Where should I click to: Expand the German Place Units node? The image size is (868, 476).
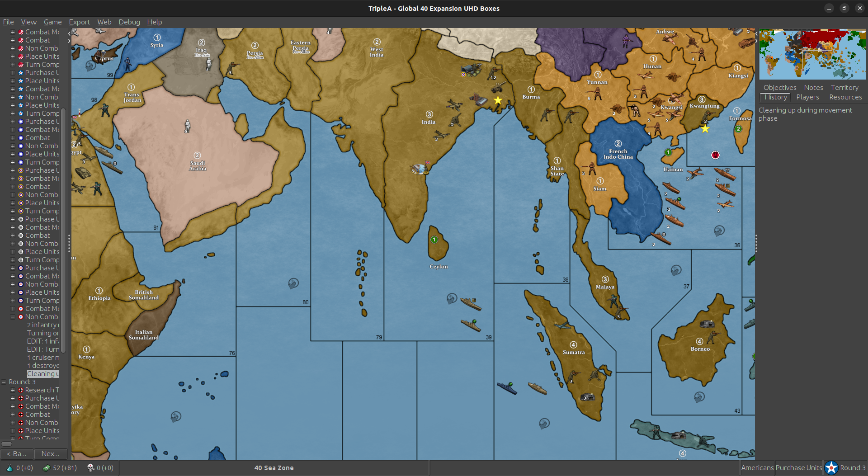coord(13,431)
